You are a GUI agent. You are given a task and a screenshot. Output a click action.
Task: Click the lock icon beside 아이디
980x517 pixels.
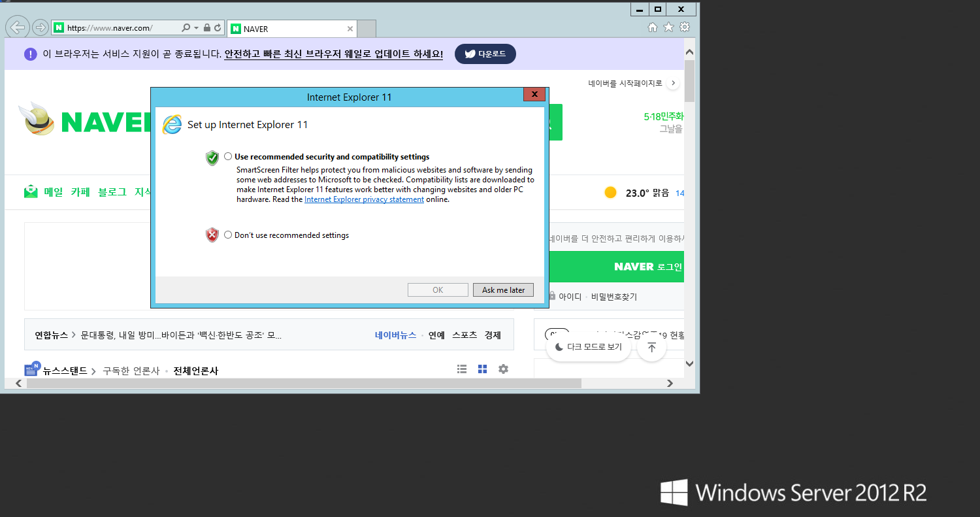(x=552, y=296)
